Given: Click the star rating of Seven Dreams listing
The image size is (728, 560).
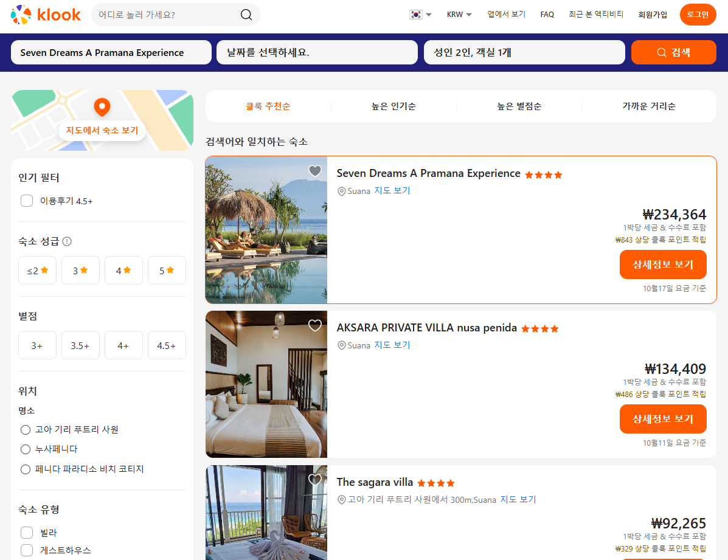Looking at the screenshot, I should pos(543,175).
